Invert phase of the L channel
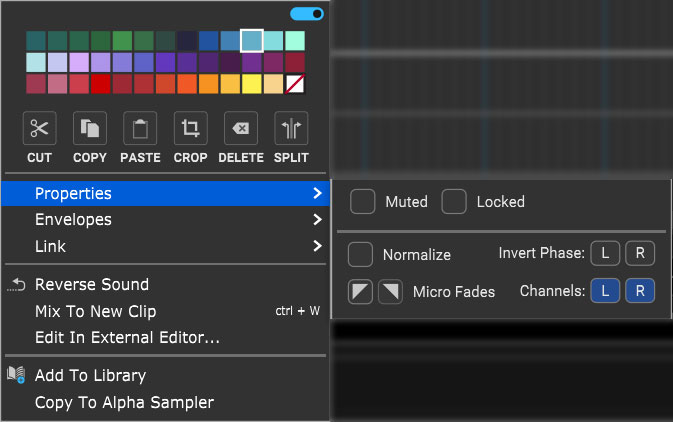673x422 pixels. pos(605,253)
